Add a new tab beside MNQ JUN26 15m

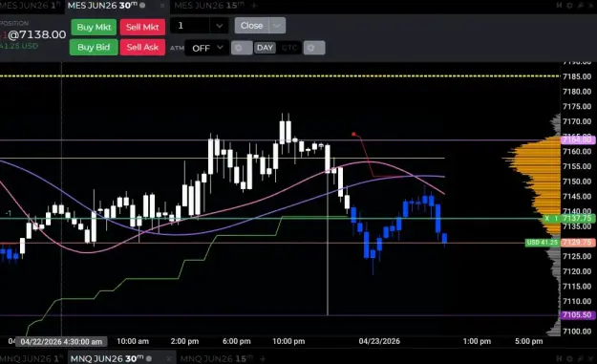coord(263,358)
